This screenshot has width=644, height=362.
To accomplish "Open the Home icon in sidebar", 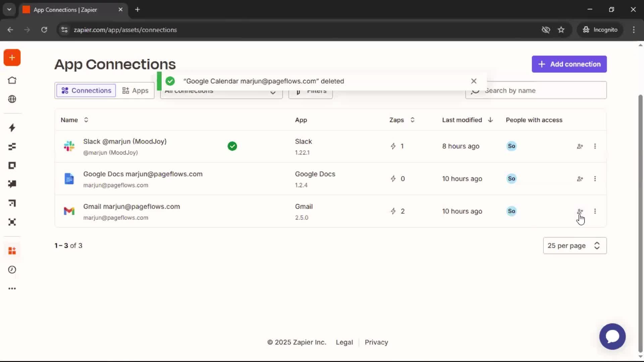I will click(x=12, y=80).
